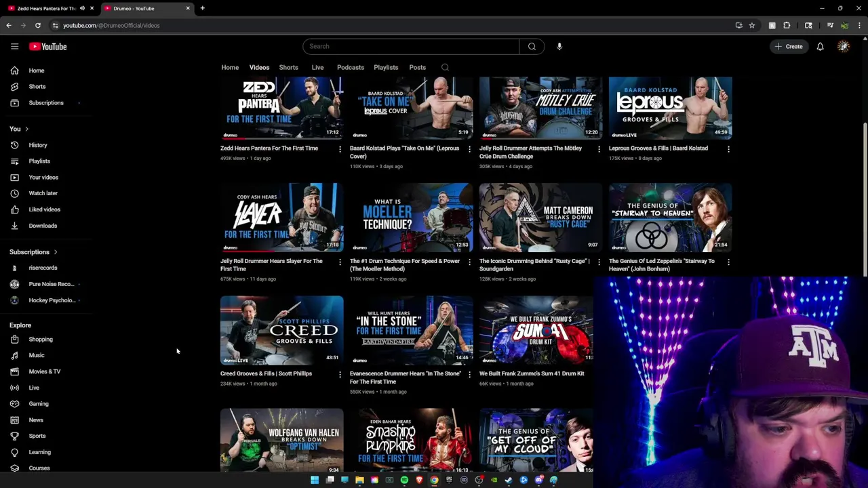Open Liked videos in the sidebar
Image resolution: width=868 pixels, height=488 pixels.
coord(45,209)
